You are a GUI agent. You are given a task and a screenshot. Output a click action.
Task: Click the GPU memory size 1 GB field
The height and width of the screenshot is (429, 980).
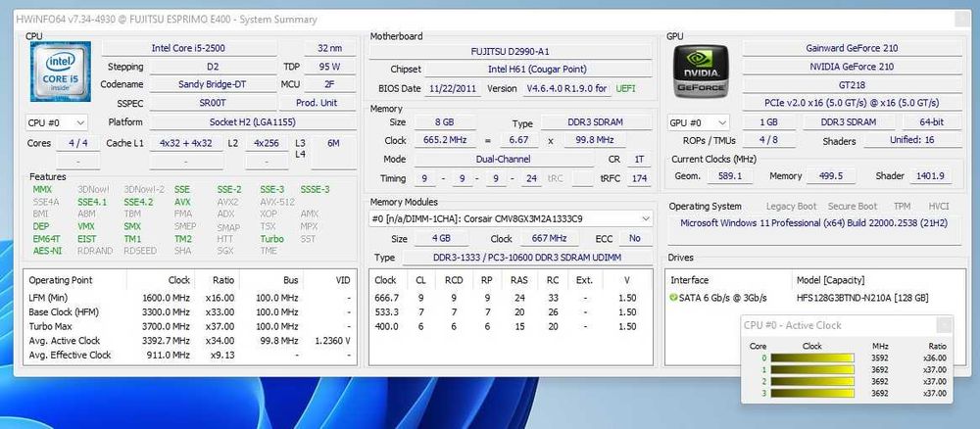point(768,122)
